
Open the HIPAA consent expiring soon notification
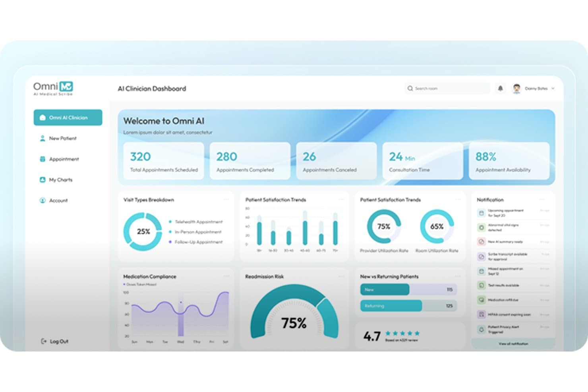[x=513, y=314]
